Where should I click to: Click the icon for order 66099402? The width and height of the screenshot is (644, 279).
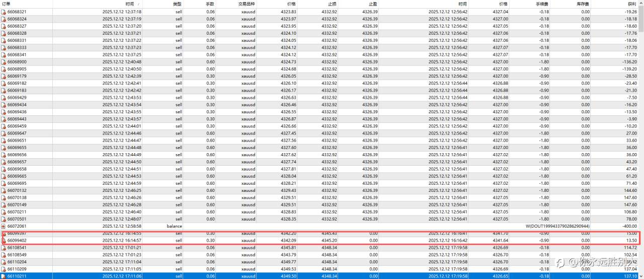[4, 241]
